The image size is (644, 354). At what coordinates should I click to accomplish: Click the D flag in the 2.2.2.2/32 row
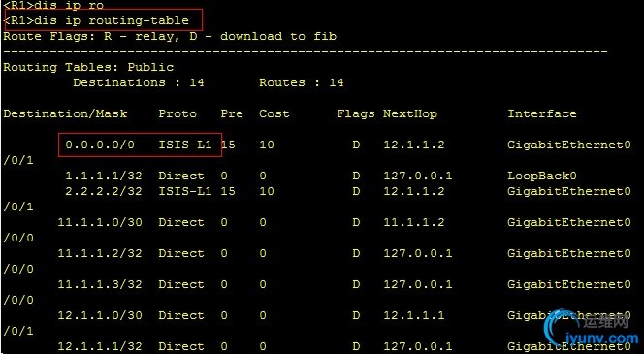(x=356, y=191)
